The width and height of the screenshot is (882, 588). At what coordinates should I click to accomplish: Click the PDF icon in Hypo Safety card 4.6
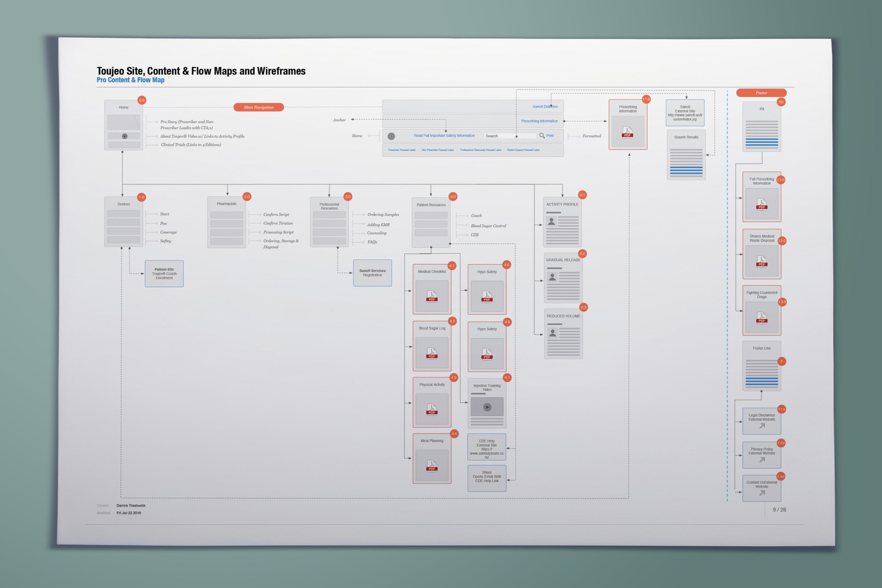487,354
